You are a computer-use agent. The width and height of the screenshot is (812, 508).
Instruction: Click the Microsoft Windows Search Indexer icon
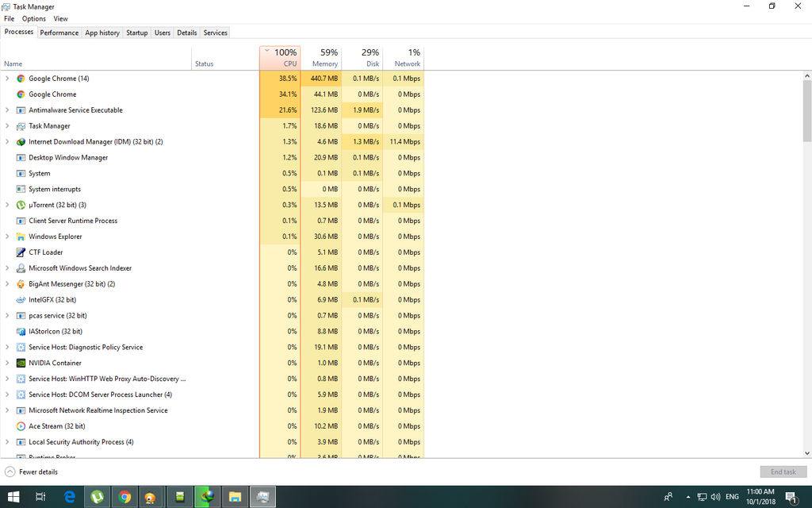pos(21,268)
